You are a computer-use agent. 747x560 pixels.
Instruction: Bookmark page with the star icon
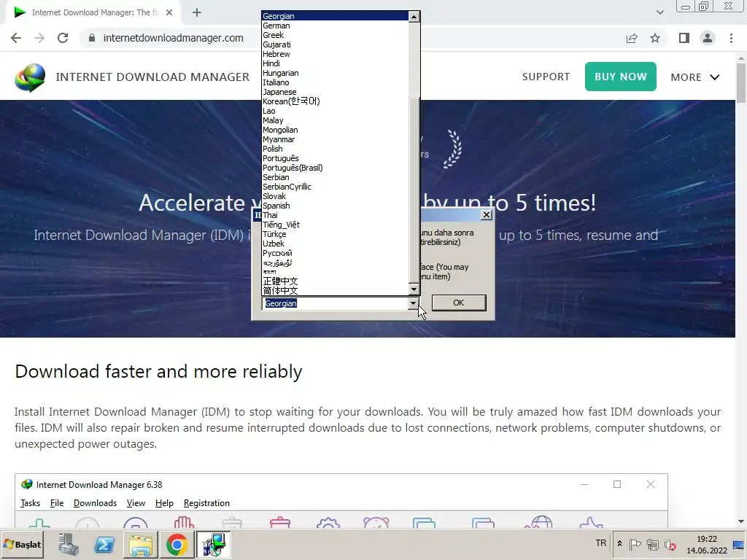(655, 38)
